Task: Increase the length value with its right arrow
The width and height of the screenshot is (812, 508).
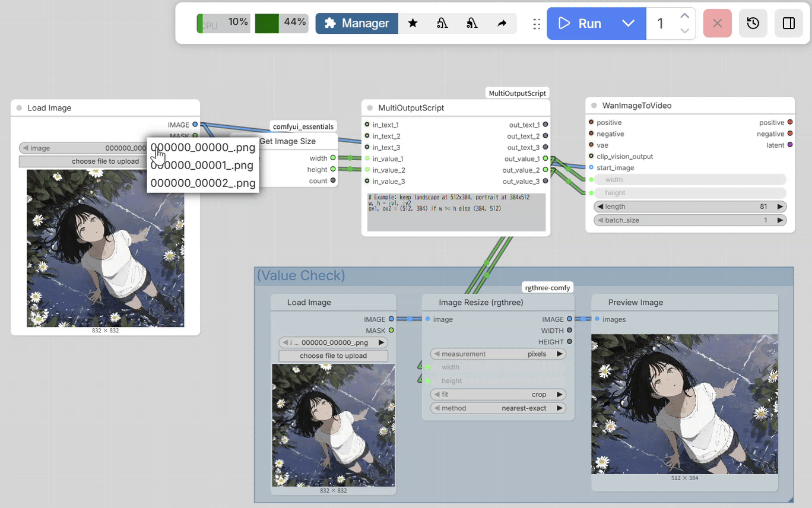Action: click(x=781, y=207)
